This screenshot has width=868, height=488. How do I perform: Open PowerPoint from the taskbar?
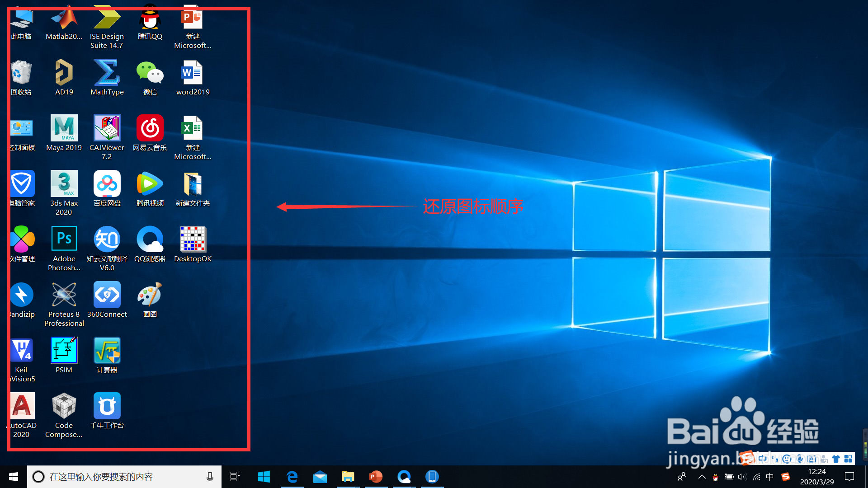tap(376, 477)
